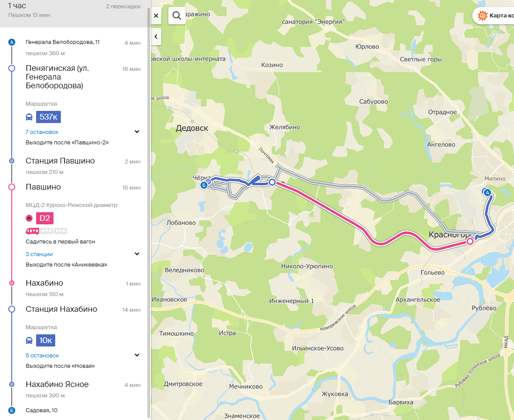Click the search magnifier icon on map
This screenshot has width=514, height=420.
[177, 16]
